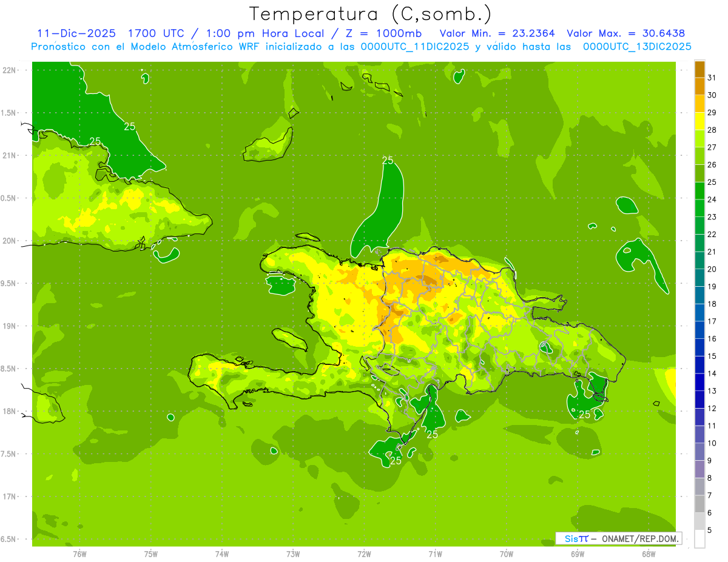The image size is (728, 562).
Task: Click the legend value '8'
Action: coord(710,478)
